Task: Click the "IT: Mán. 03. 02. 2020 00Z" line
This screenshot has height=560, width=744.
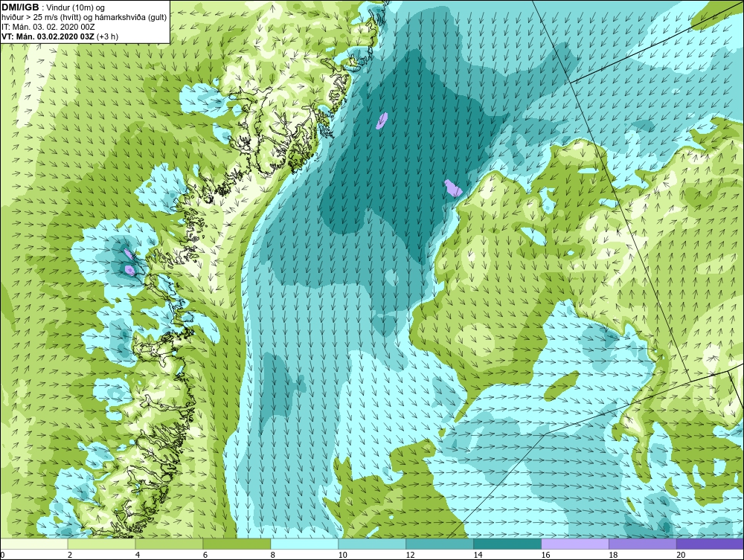Action: [48, 27]
